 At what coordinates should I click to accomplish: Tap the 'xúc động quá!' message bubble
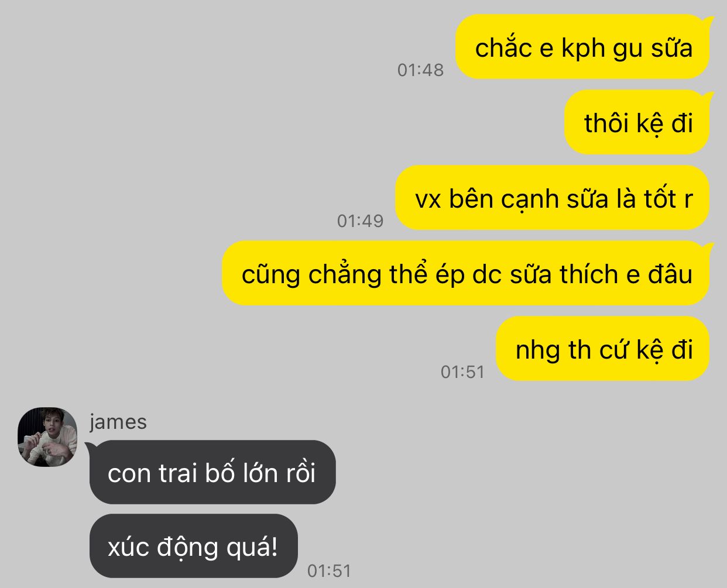[x=193, y=546]
